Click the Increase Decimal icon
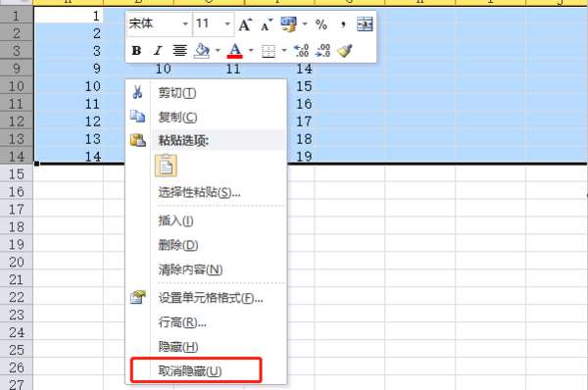Screen dimensions: 588x390 point(301,51)
